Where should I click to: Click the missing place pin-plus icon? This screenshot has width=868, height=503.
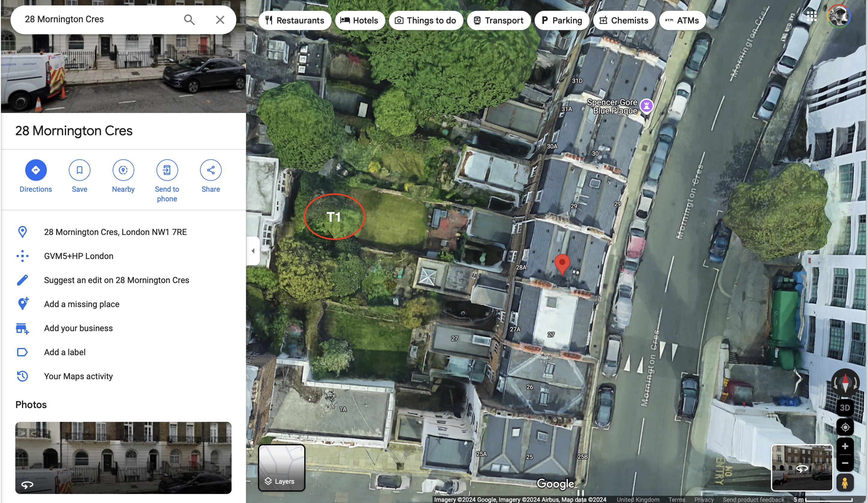[x=23, y=304]
